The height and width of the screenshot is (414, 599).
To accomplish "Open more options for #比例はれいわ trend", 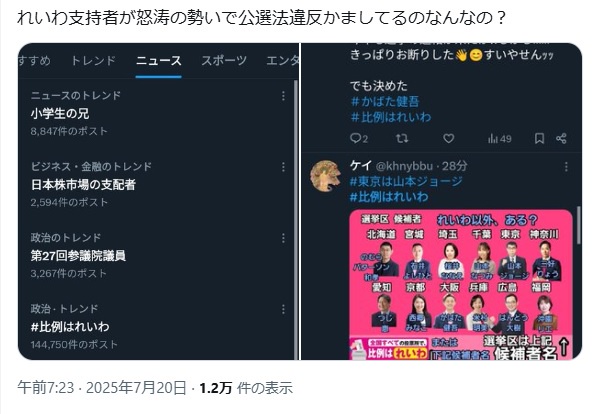I will coord(283,309).
